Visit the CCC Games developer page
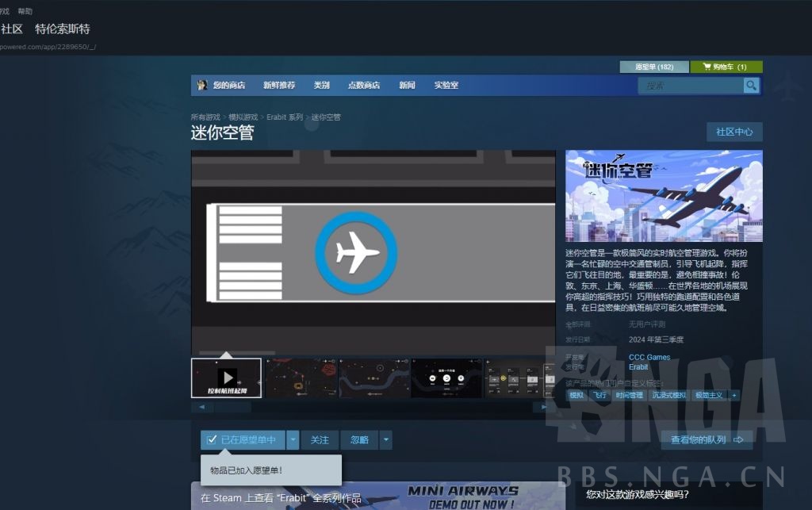812x510 pixels. pos(649,357)
